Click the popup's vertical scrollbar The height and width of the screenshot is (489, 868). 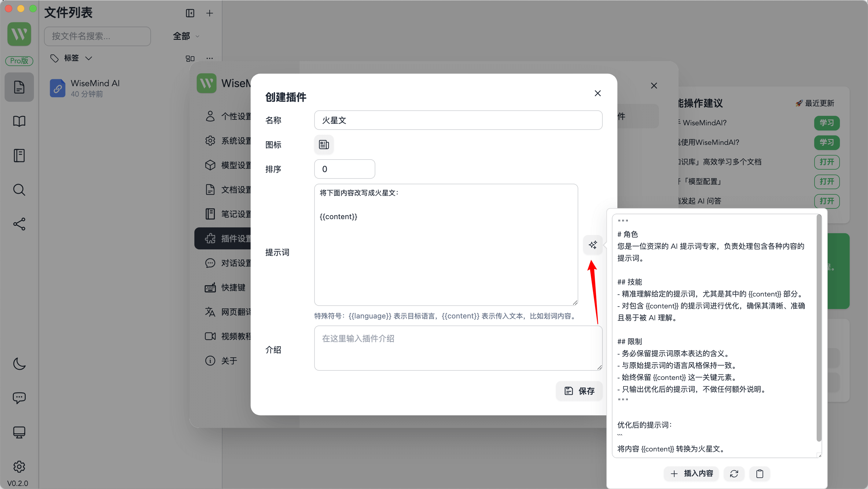click(819, 329)
